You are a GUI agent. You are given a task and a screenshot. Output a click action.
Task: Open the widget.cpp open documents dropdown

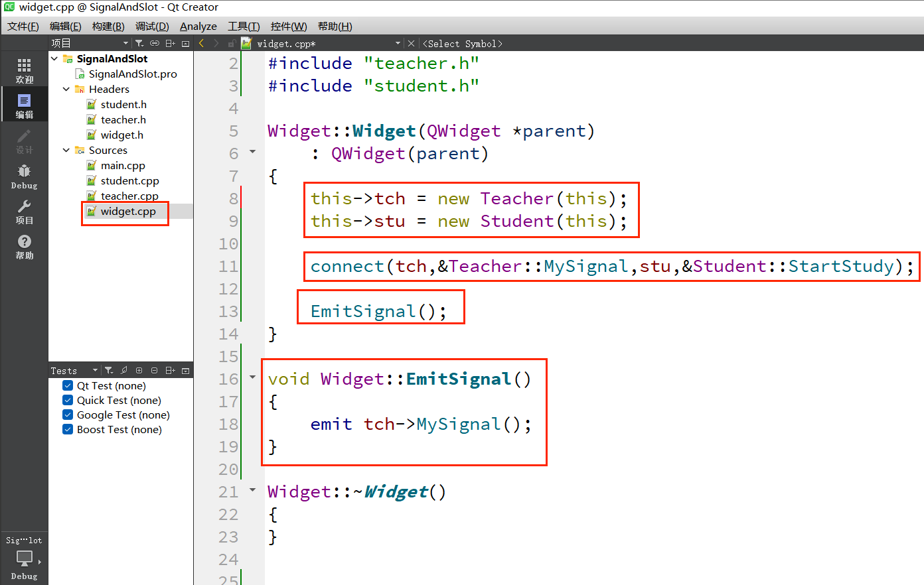tap(398, 43)
